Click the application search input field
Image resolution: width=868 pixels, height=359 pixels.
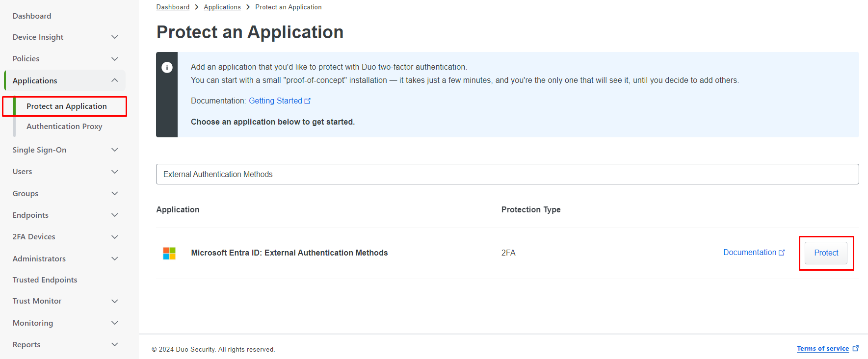coord(507,174)
